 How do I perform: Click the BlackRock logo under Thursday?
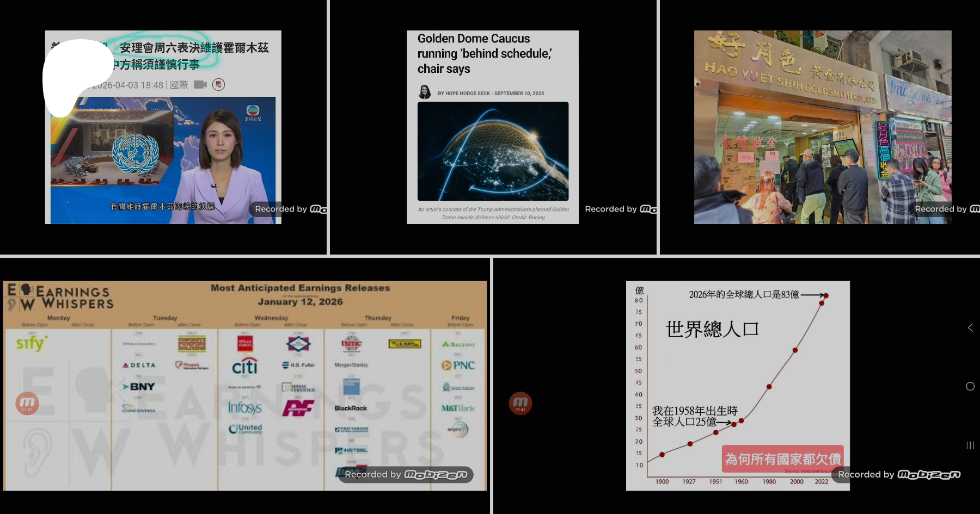point(351,408)
